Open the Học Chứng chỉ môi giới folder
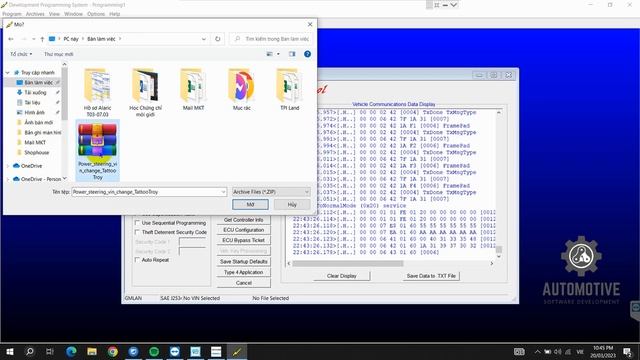Image resolution: width=640 pixels, height=360 pixels. 145,93
